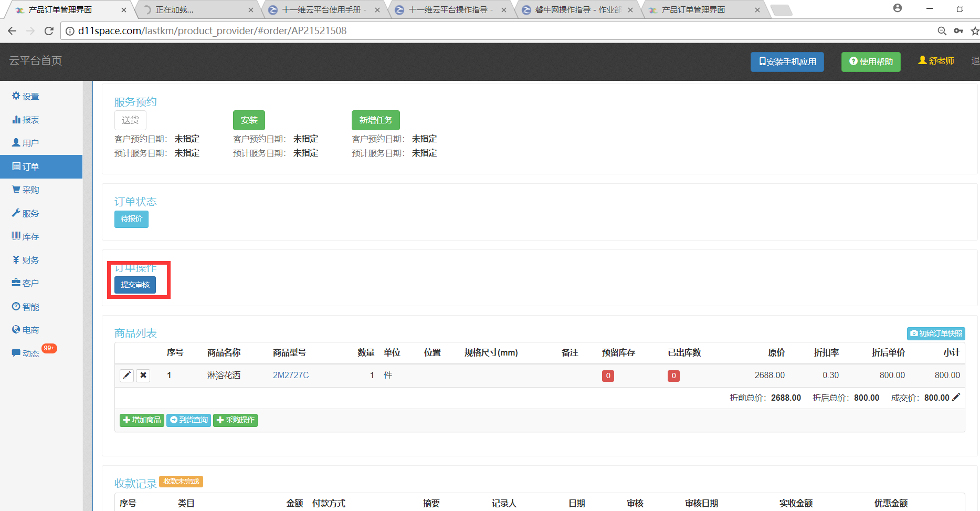Click the red 预留库存 0 badge
The width and height of the screenshot is (980, 511).
[608, 376]
